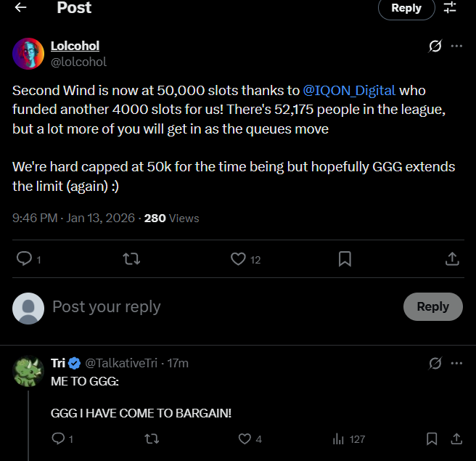
Task: Repost the main post
Action: (x=131, y=258)
